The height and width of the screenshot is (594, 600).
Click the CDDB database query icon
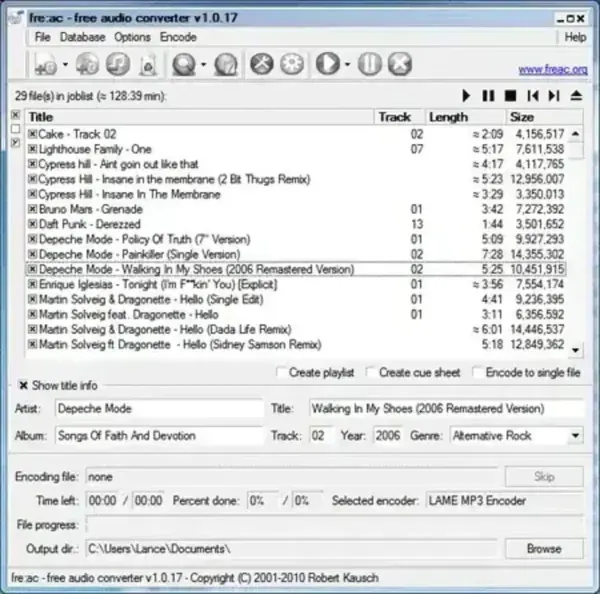(184, 64)
